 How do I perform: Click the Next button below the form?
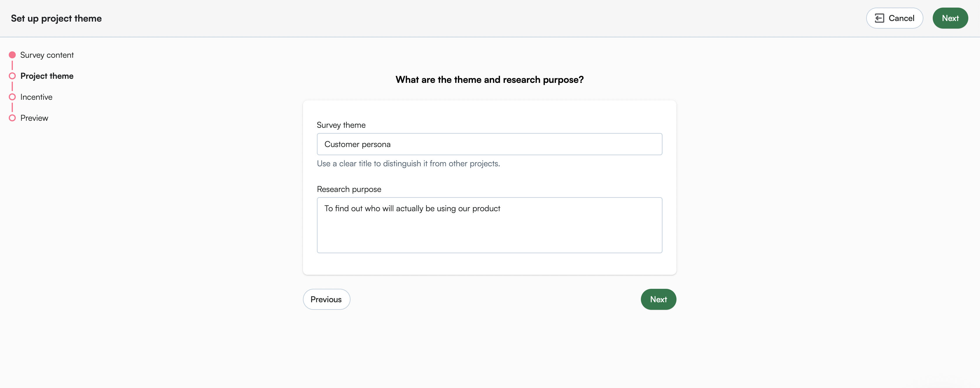(x=658, y=299)
